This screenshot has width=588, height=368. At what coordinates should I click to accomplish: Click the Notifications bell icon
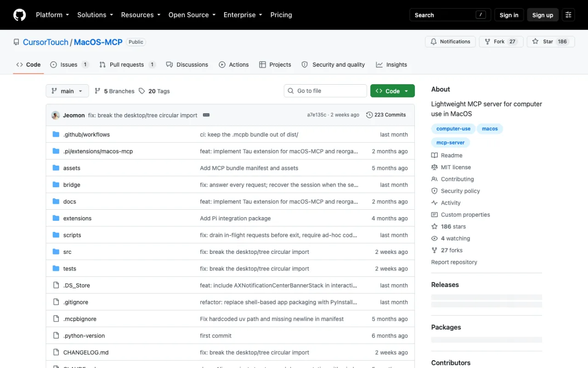(x=434, y=41)
